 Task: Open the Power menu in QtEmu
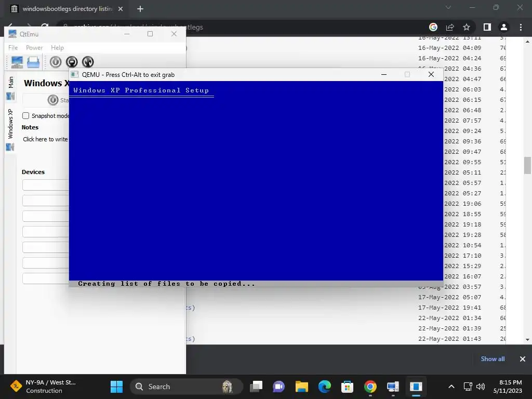(x=34, y=48)
